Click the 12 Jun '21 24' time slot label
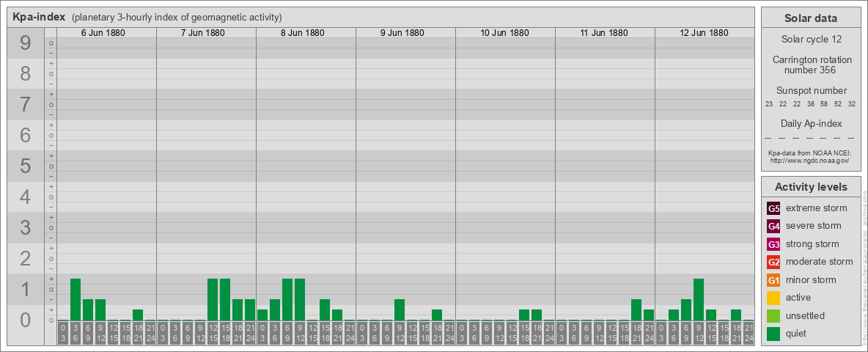868x352 pixels. [x=749, y=333]
